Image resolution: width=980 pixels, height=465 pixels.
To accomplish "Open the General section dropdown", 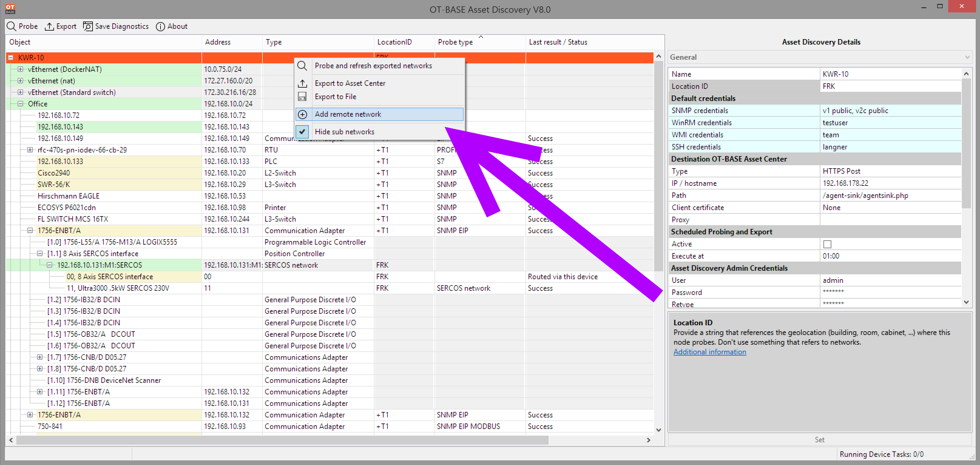I will tap(820, 57).
